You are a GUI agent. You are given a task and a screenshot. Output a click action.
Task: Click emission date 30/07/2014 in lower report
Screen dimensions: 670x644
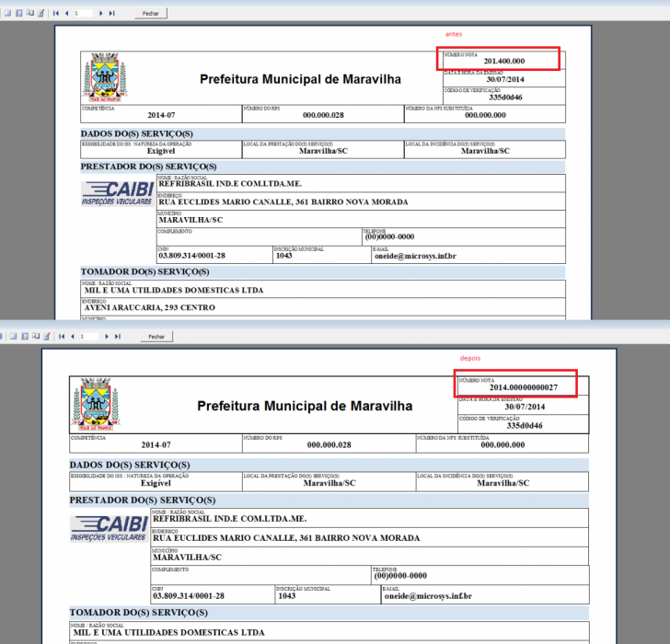525,407
